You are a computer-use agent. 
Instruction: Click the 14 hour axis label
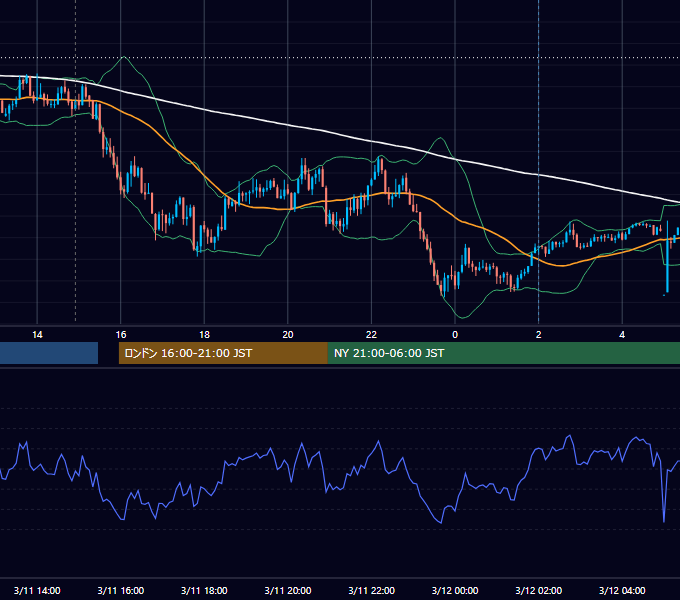(37, 335)
